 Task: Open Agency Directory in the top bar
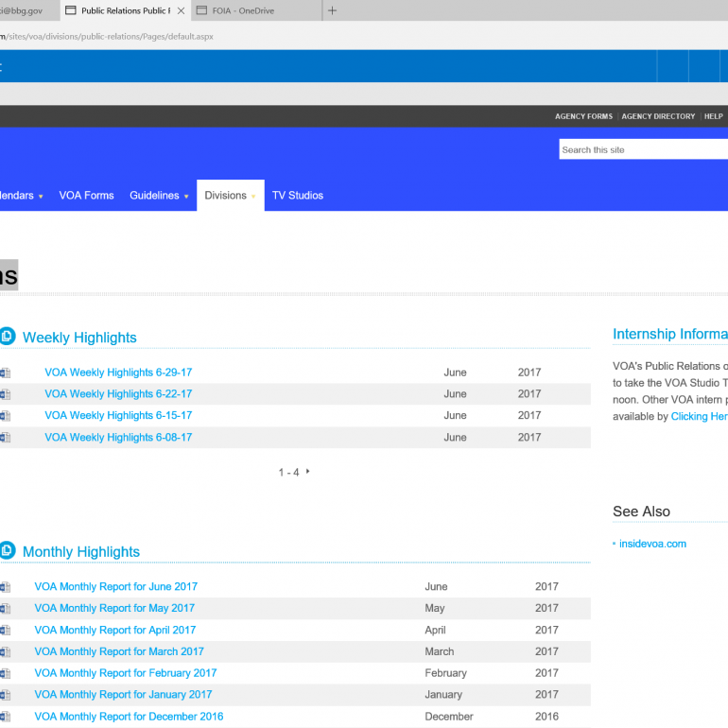(x=658, y=116)
